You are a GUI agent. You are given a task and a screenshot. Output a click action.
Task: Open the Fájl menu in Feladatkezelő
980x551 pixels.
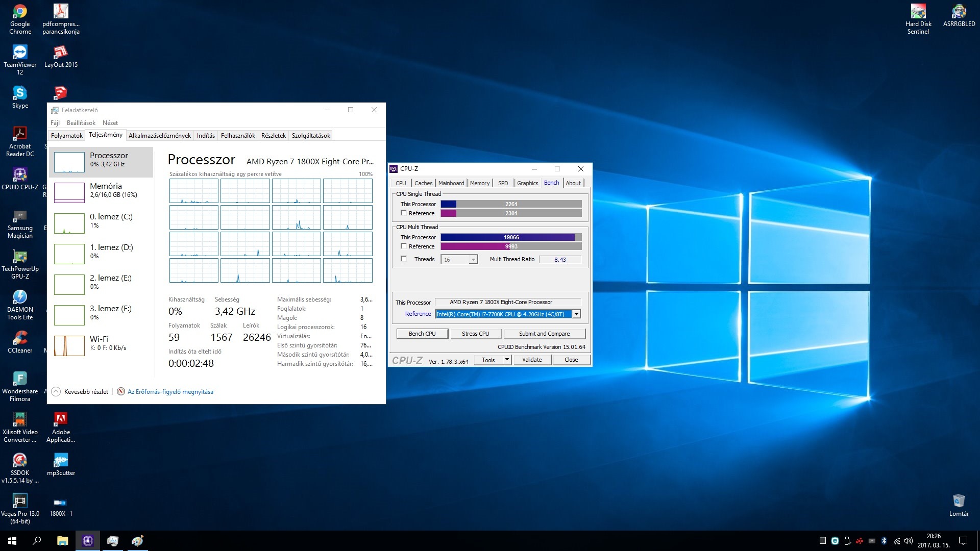55,123
